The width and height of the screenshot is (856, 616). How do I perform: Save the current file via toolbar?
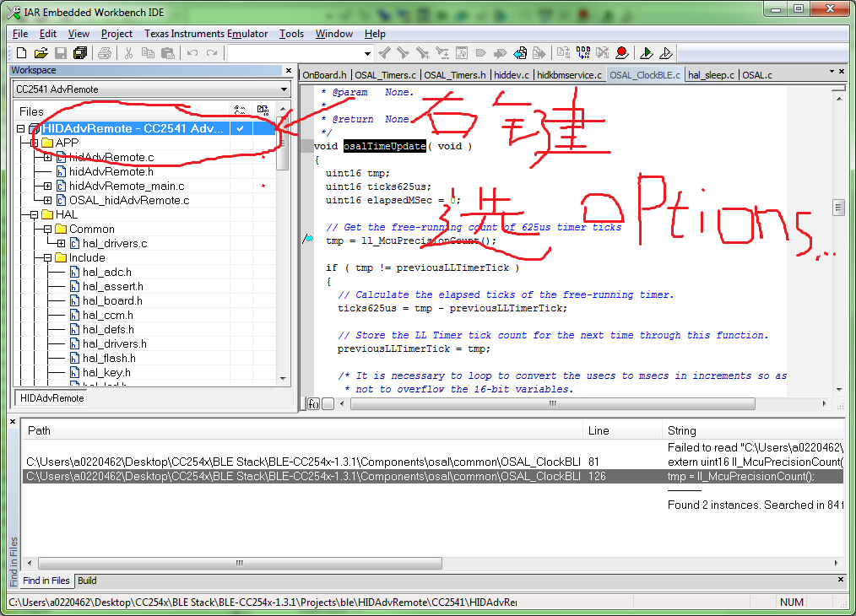pyautogui.click(x=61, y=53)
